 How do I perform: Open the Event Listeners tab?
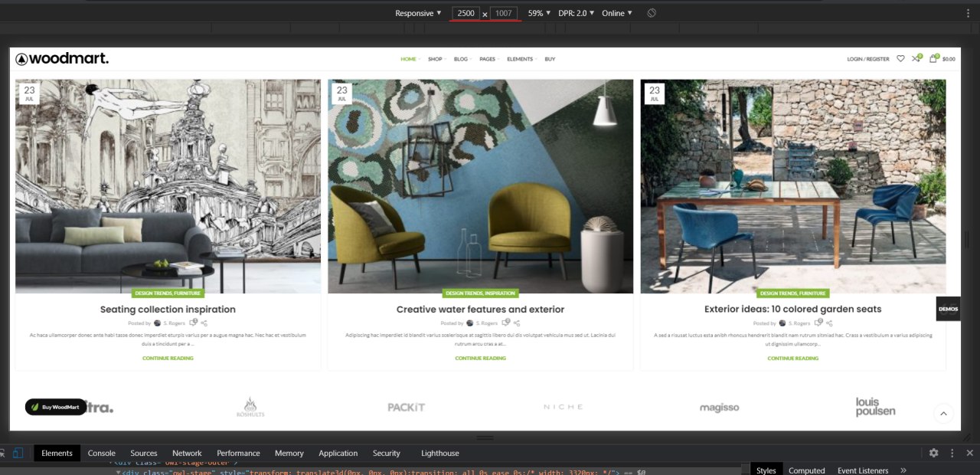(863, 470)
